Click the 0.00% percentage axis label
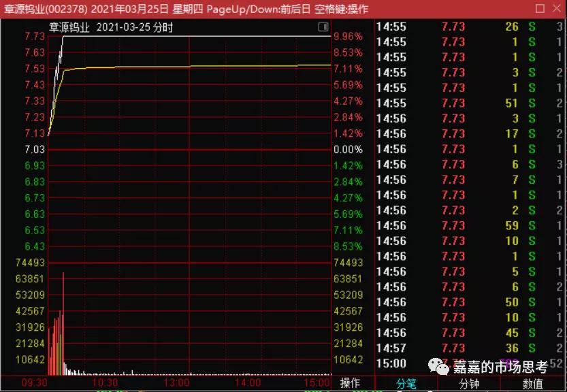The image size is (567, 392). coord(348,149)
